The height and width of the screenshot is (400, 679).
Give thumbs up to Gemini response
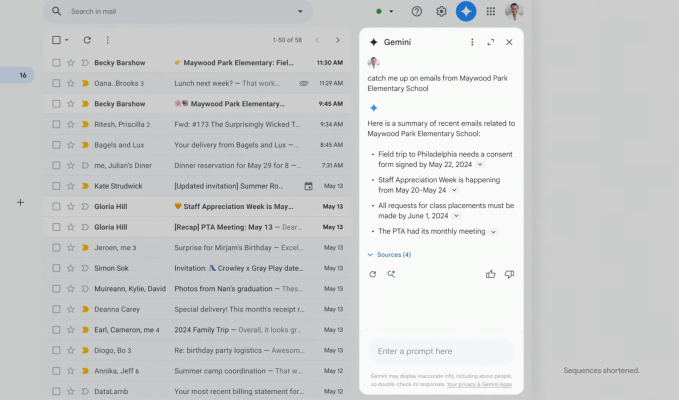tap(490, 274)
